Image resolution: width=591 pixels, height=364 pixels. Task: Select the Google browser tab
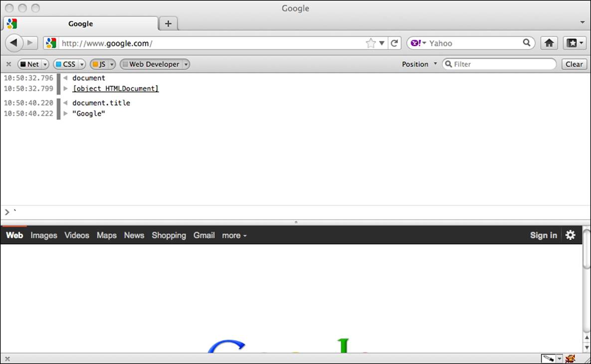[80, 23]
